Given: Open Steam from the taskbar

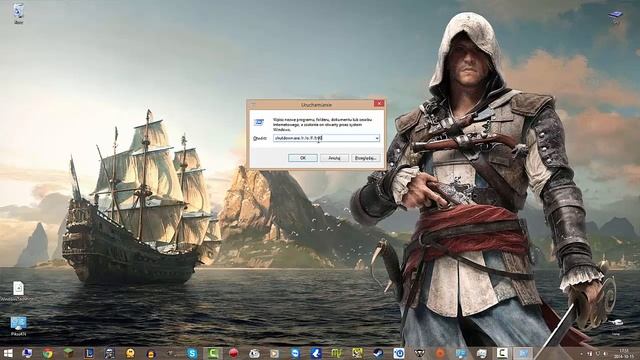Looking at the screenshot, I should click(378, 353).
